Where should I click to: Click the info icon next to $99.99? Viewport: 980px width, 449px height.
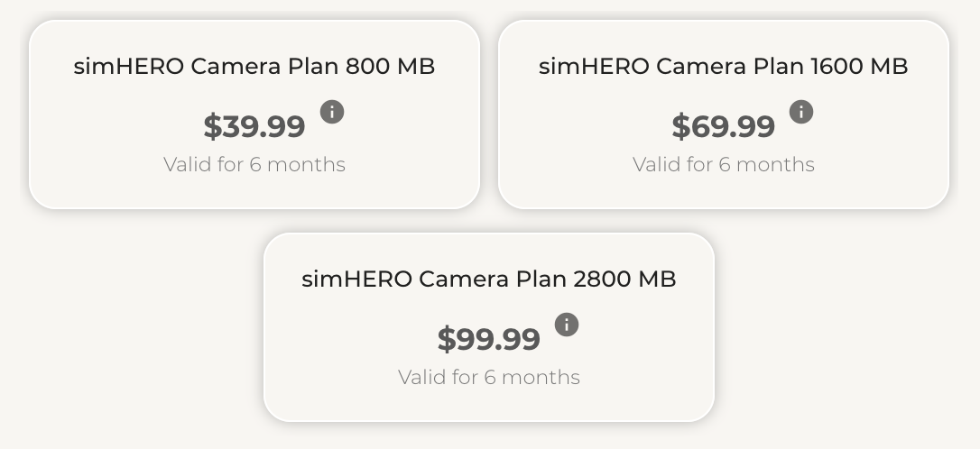(567, 325)
